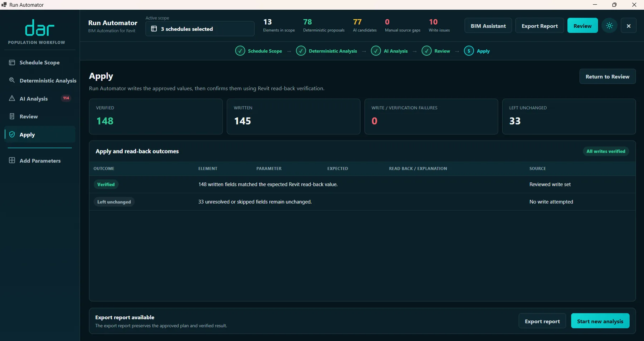Click the AI Analysis warning triangle icon
Image resolution: width=644 pixels, height=341 pixels.
[12, 98]
